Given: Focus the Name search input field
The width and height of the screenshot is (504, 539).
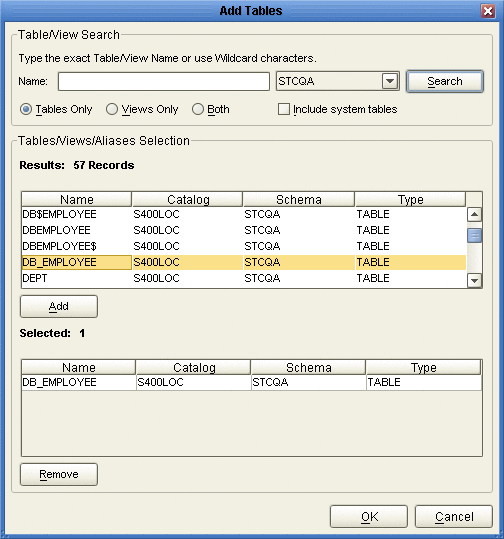Looking at the screenshot, I should pyautogui.click(x=164, y=81).
